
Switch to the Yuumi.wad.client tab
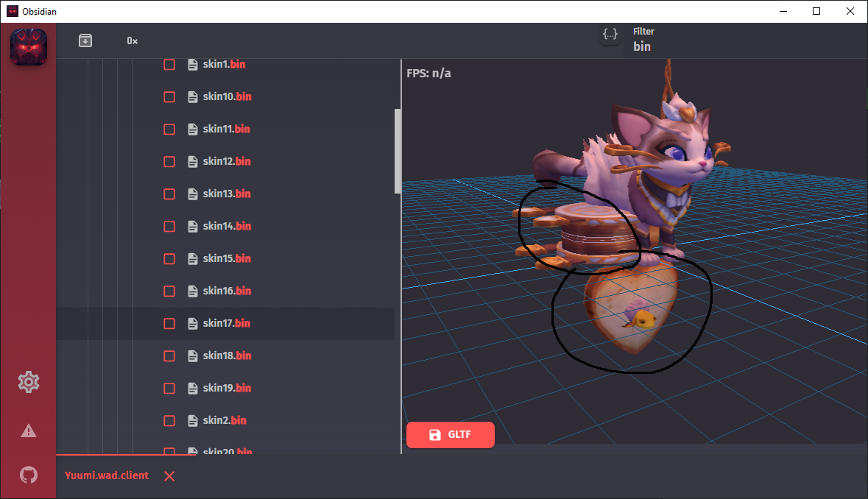[x=106, y=475]
